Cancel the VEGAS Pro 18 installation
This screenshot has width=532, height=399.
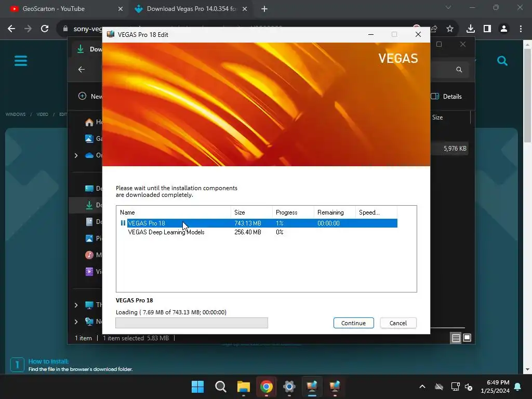(x=398, y=323)
